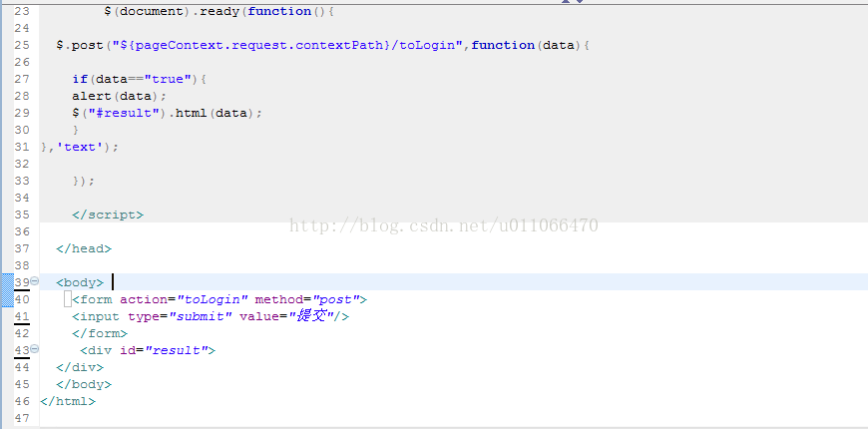Click the if(data=="true"){ statement

[x=139, y=79]
